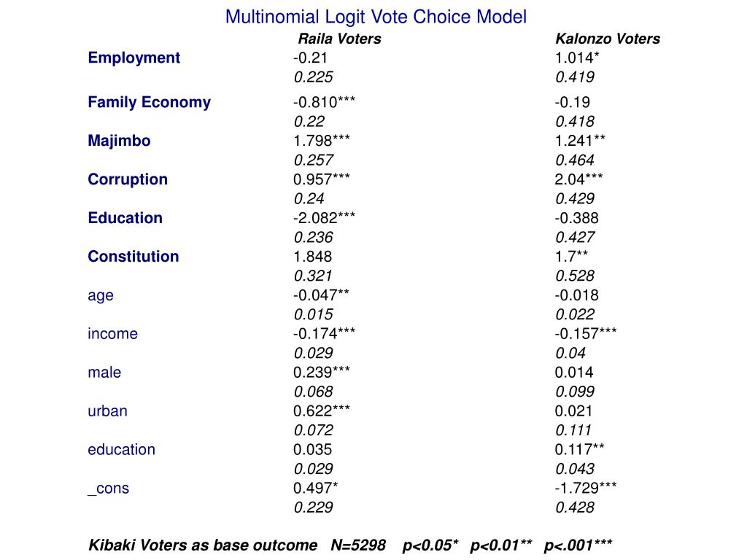Click the Multinomial Logit Vote Choice Model title
747x560 pixels.
376,17
